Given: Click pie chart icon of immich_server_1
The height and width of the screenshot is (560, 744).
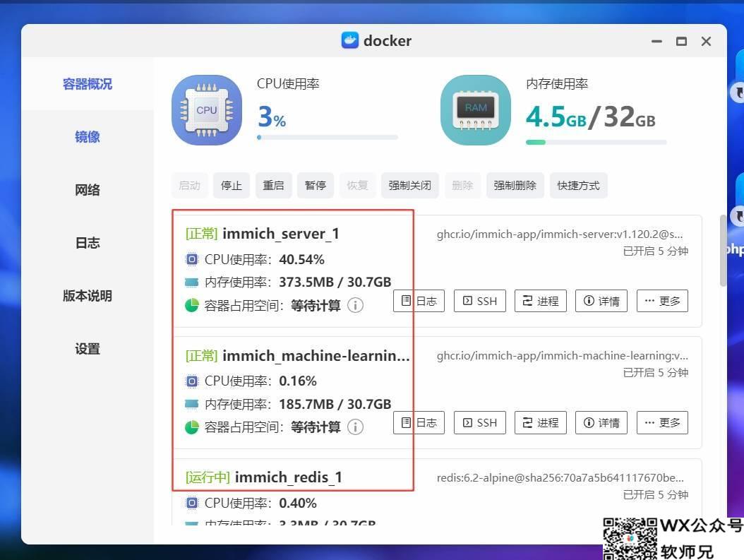Looking at the screenshot, I should (192, 305).
